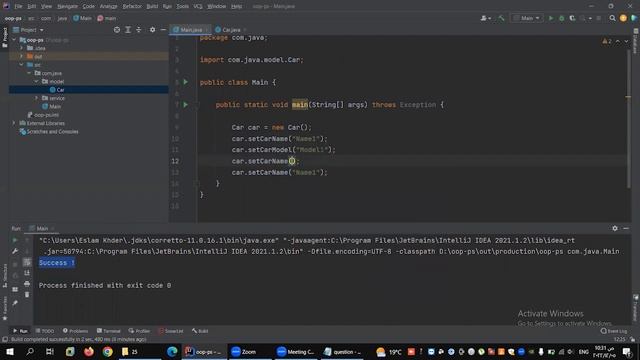Viewport: 640px width, 360px height.
Task: Open the Run panel wrench settings icon
Action: 15,251
